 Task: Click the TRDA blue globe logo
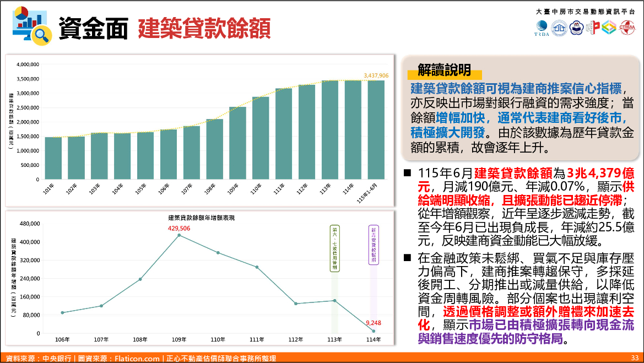pyautogui.click(x=542, y=28)
